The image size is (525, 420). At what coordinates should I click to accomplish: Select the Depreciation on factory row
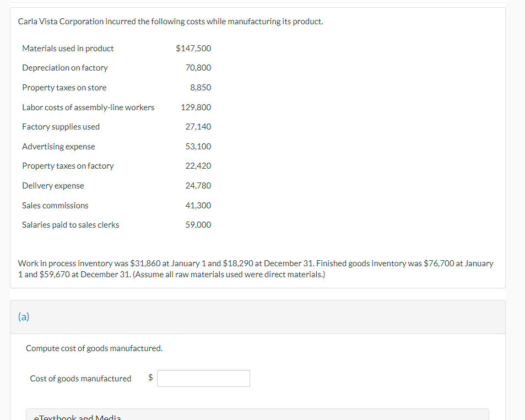click(x=64, y=68)
